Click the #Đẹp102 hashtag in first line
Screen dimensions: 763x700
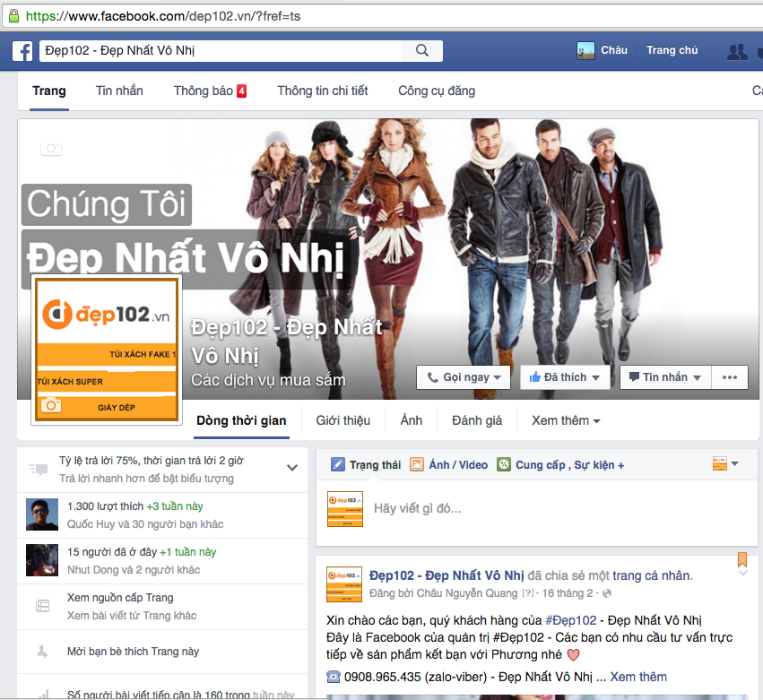coord(571,620)
